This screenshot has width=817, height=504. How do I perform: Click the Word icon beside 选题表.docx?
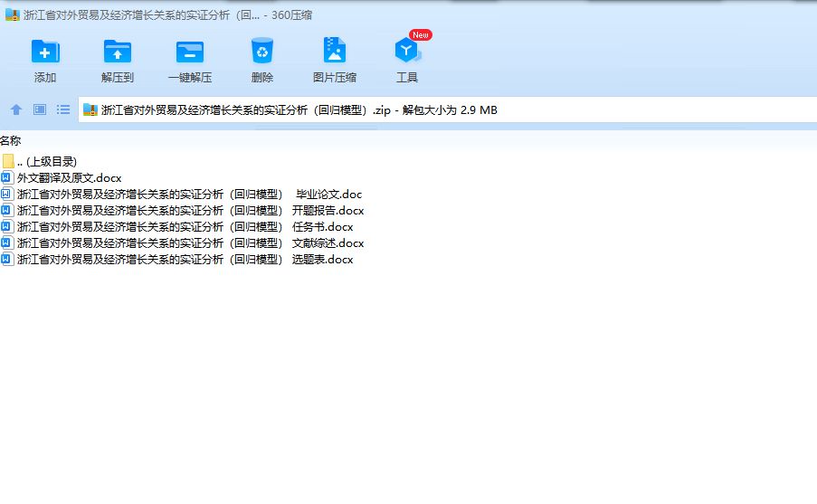click(x=6, y=259)
